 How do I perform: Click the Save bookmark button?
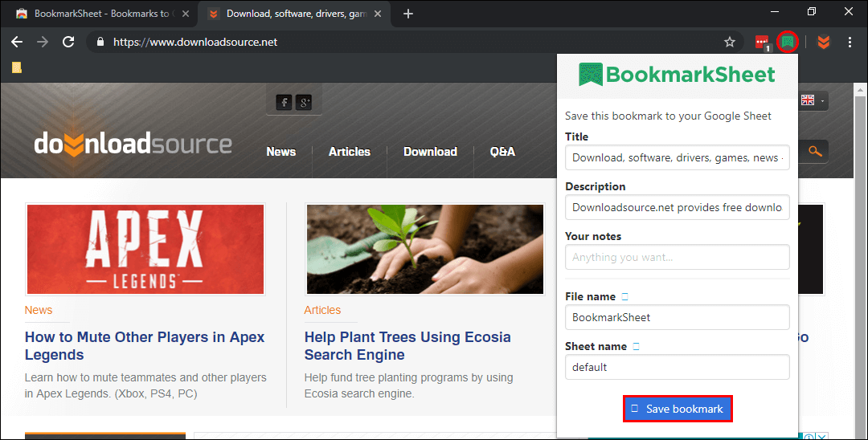tap(678, 409)
